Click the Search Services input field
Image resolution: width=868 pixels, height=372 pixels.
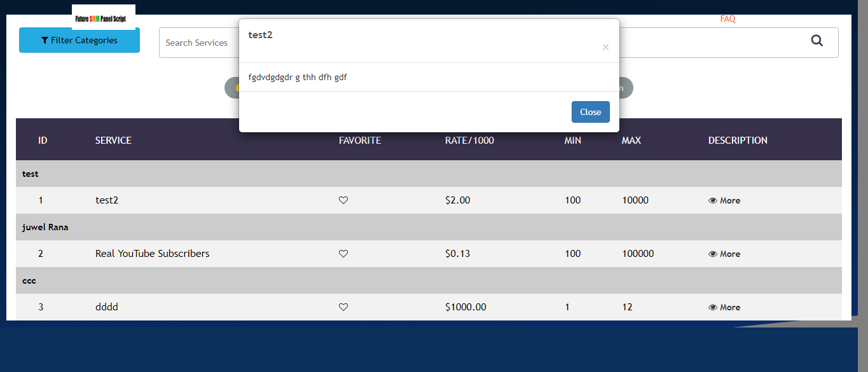tap(197, 43)
